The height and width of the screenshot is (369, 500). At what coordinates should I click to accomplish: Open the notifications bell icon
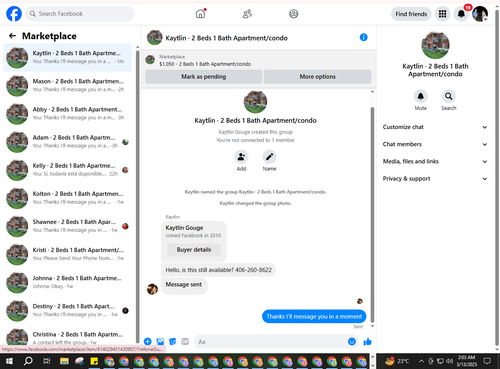click(x=461, y=14)
